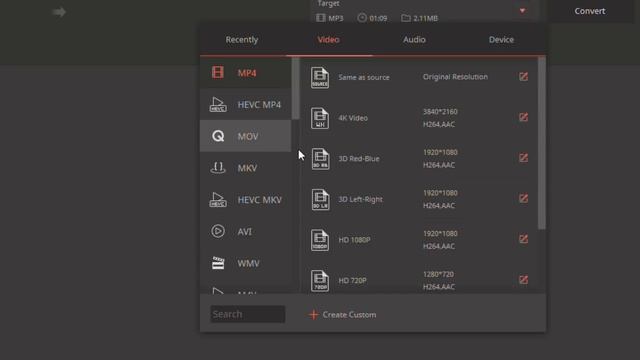Edit the 3D Left-Right preset settings
This screenshot has width=640, height=360.
point(523,198)
